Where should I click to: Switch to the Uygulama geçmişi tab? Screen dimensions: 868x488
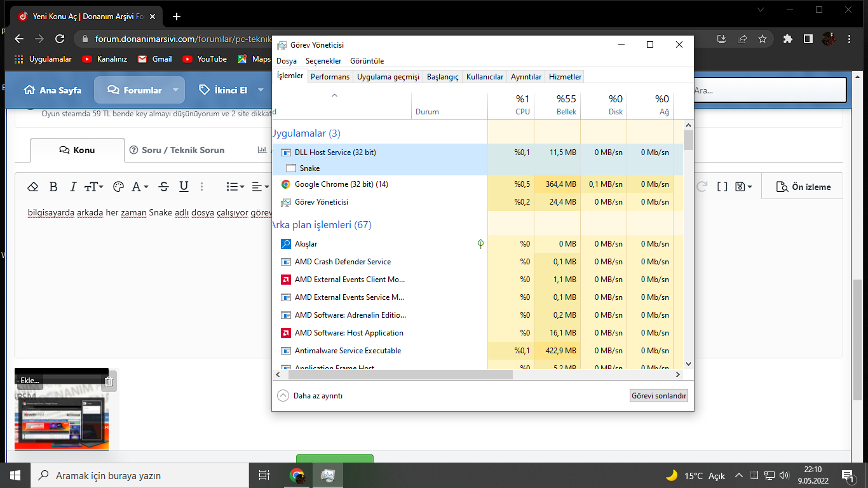(388, 77)
